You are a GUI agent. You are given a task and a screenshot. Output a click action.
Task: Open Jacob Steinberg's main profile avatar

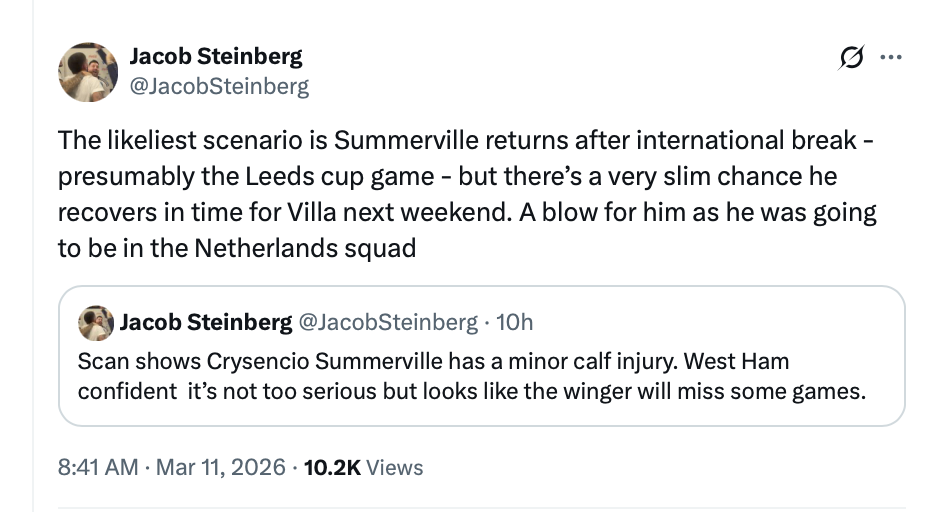(89, 72)
